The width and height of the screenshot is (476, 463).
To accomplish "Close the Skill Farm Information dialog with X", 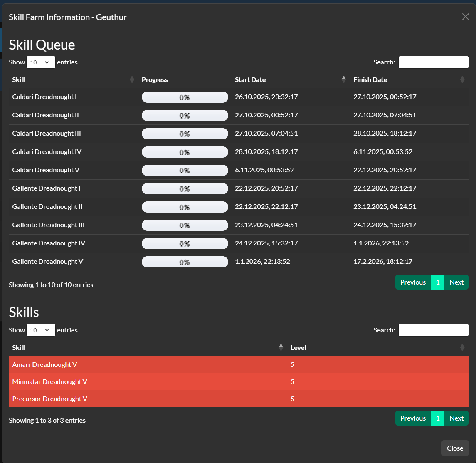I will coord(465,17).
